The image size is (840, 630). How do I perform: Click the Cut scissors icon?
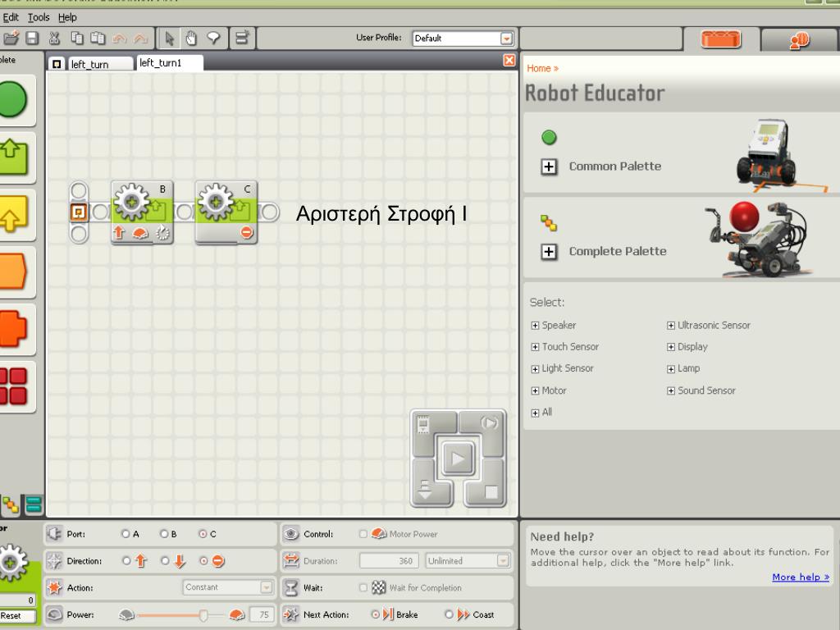(x=54, y=38)
